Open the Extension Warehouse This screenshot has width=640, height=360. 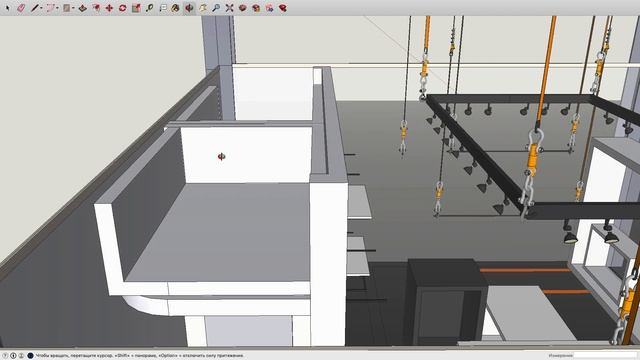pos(256,8)
